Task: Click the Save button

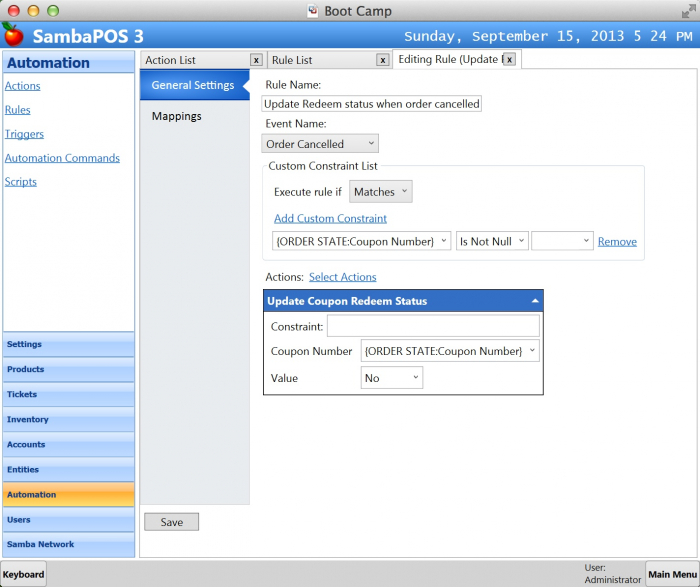Action: click(172, 522)
